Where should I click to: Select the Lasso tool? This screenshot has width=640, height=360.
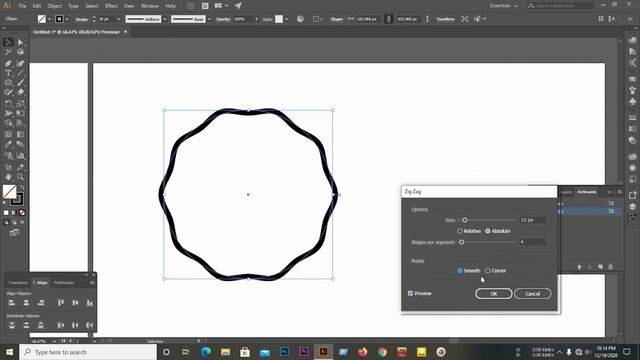coord(20,52)
